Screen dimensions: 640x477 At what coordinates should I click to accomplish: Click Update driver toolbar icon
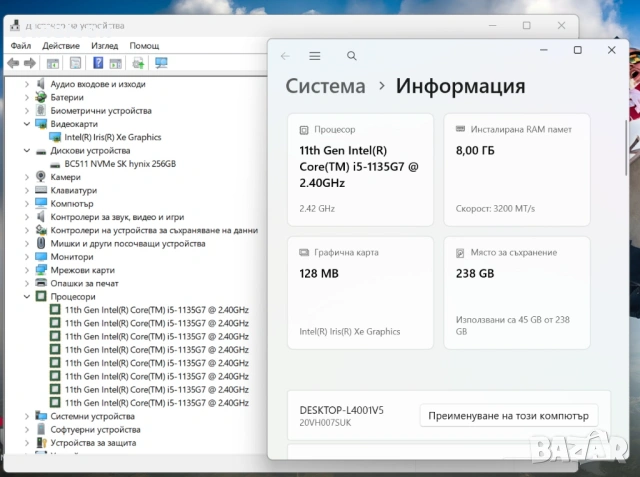(138, 63)
